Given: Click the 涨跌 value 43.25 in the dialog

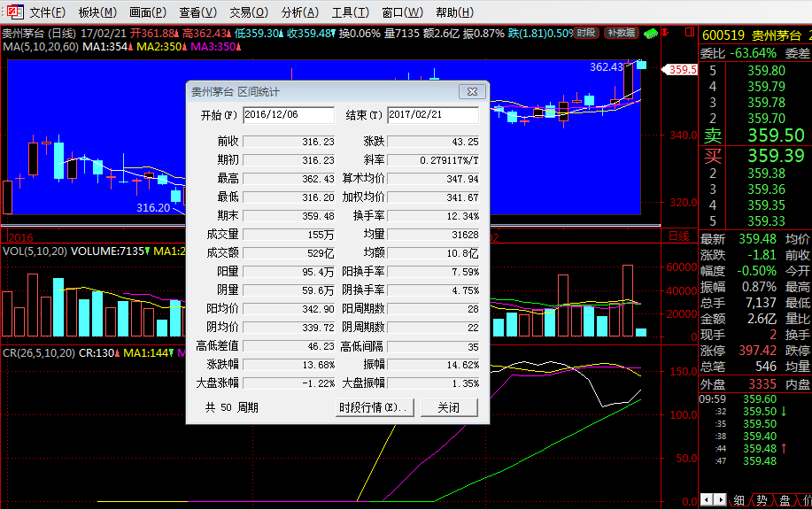Looking at the screenshot, I should tap(433, 142).
